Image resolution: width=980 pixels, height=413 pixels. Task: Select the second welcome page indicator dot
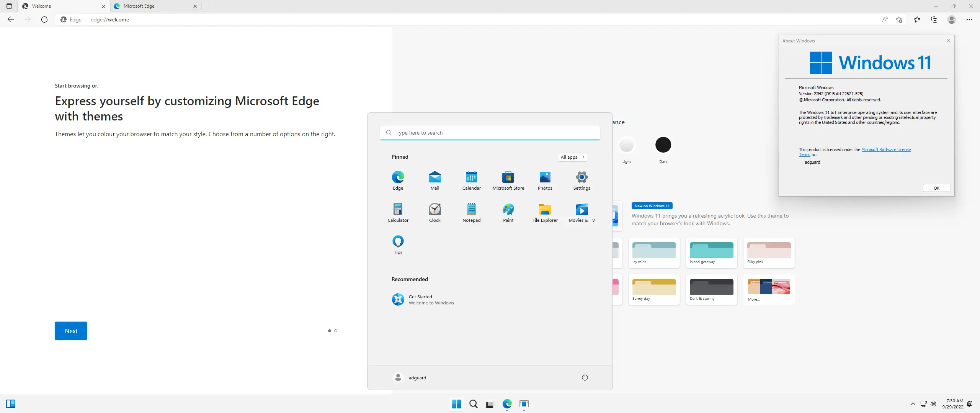point(336,331)
